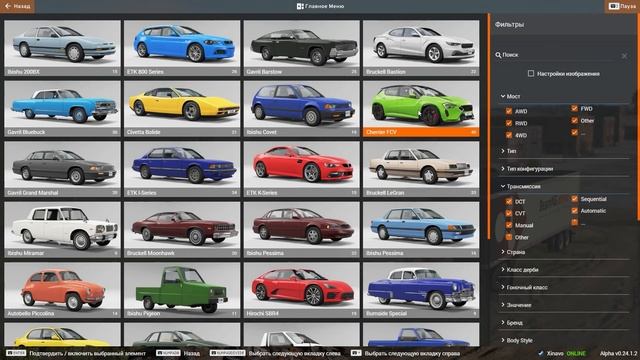Expand the Бренд filter section
This screenshot has width=640, height=360.
click(563, 322)
